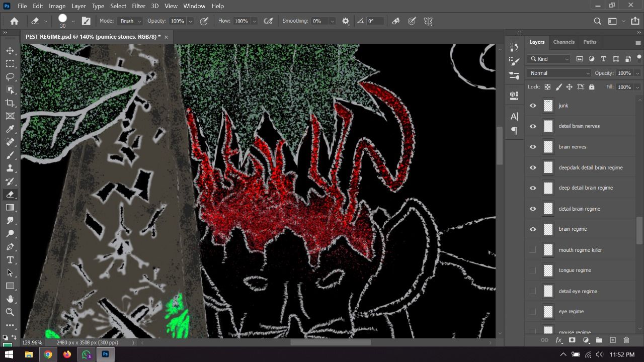Open Layers panel options menu
Image resolution: width=644 pixels, height=362 pixels.
tap(638, 43)
